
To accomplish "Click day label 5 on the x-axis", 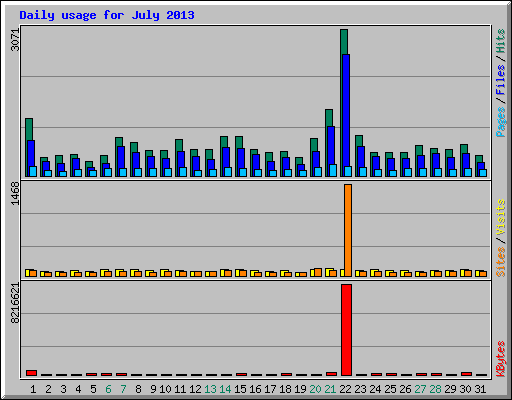I will click(x=93, y=389).
